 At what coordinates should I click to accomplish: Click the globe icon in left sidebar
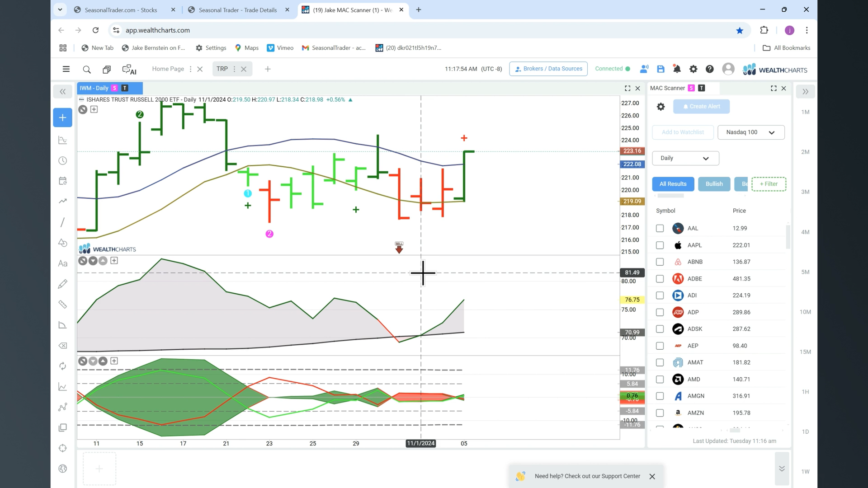coord(63,469)
